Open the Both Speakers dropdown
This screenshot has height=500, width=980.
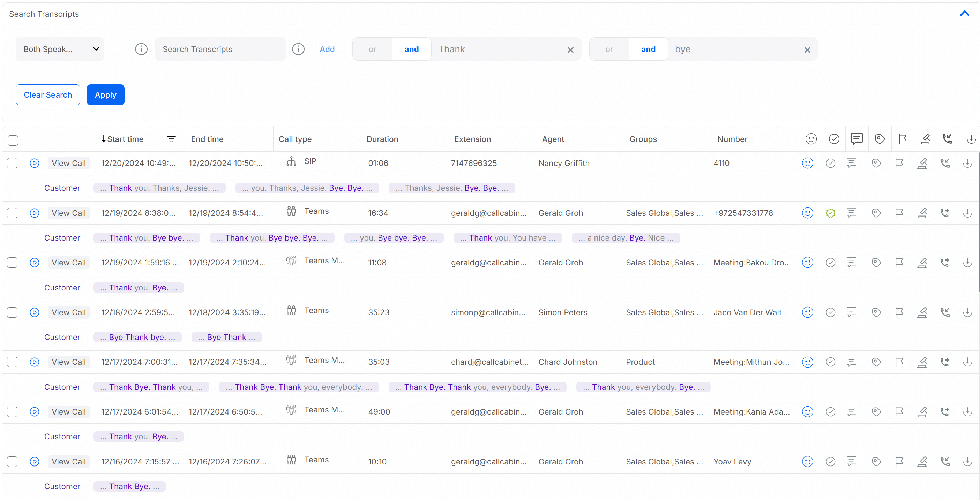point(60,49)
